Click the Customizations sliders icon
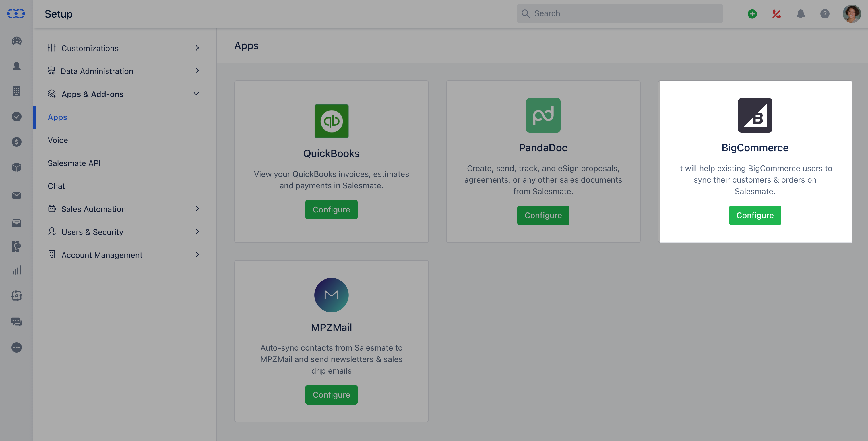Screen dimensions: 868x441 [52, 48]
